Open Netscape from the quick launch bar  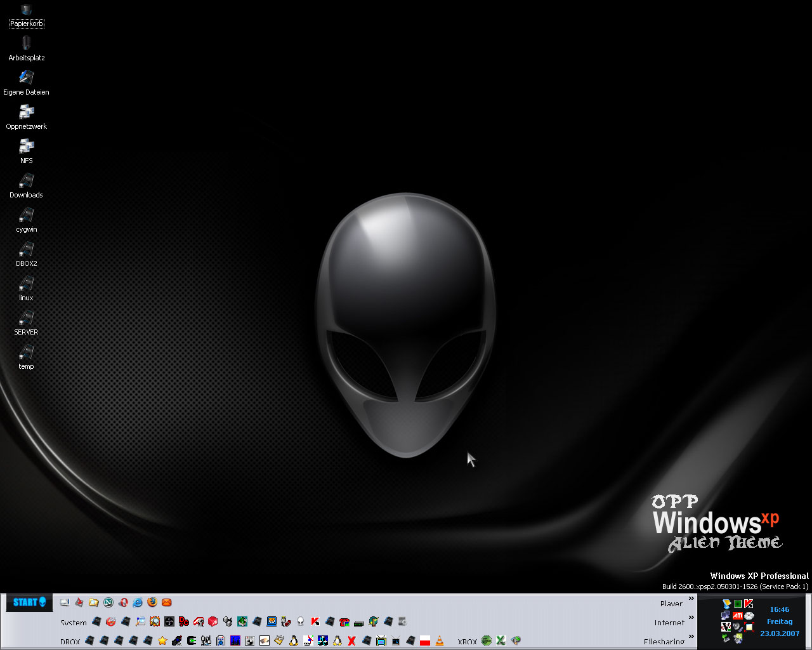click(x=108, y=602)
